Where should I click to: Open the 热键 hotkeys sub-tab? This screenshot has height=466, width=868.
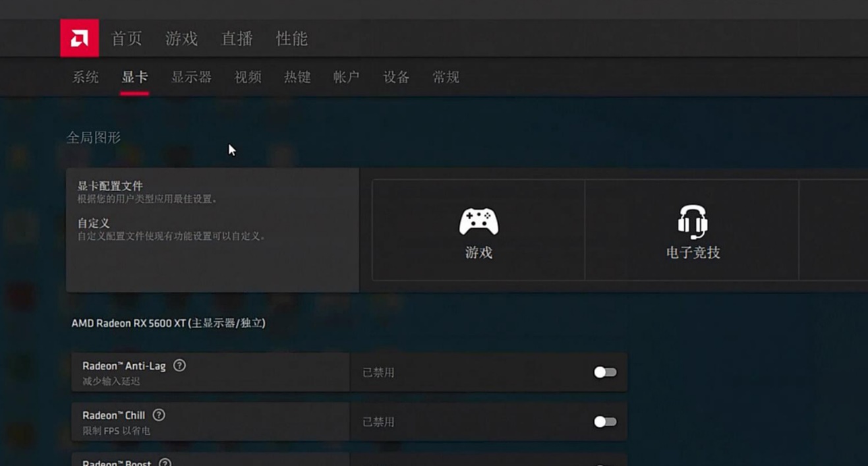point(297,77)
